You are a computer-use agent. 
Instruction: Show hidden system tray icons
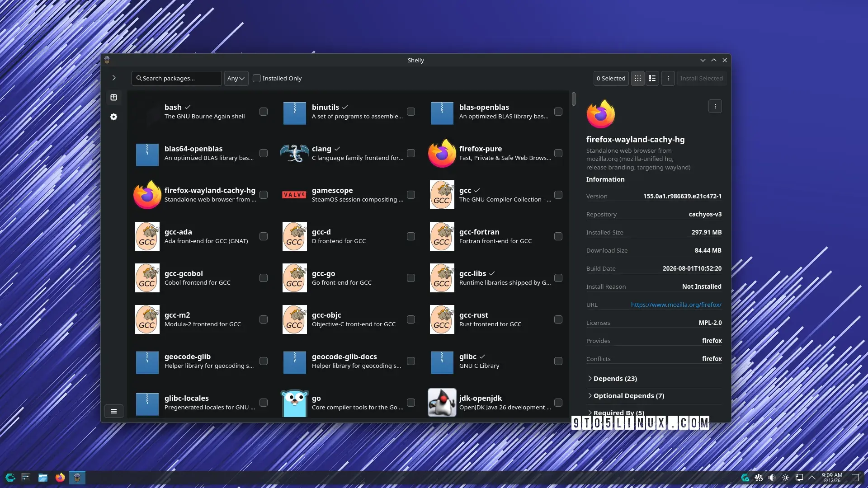tap(812, 478)
